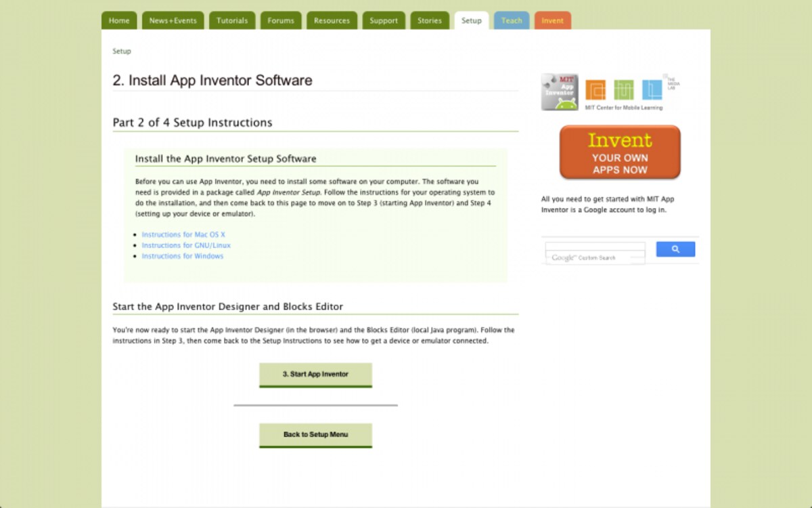Go to the Forums tab
The width and height of the screenshot is (812, 508).
click(x=281, y=20)
